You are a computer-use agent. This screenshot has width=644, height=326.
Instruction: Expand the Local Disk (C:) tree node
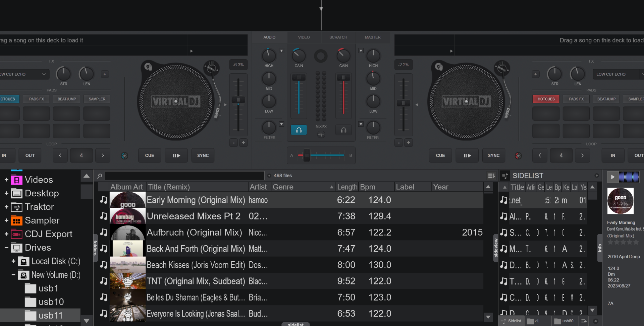13,261
